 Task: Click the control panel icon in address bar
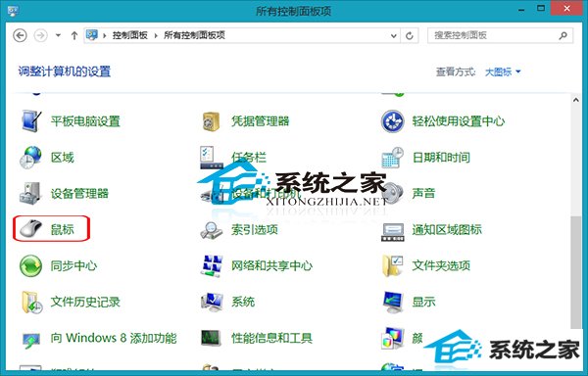[x=92, y=35]
